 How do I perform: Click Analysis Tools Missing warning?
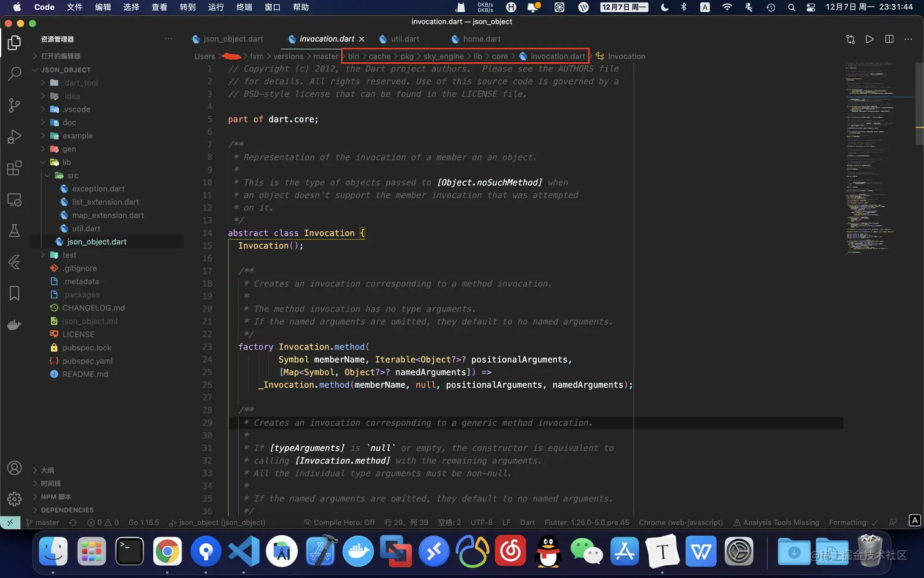(x=776, y=522)
